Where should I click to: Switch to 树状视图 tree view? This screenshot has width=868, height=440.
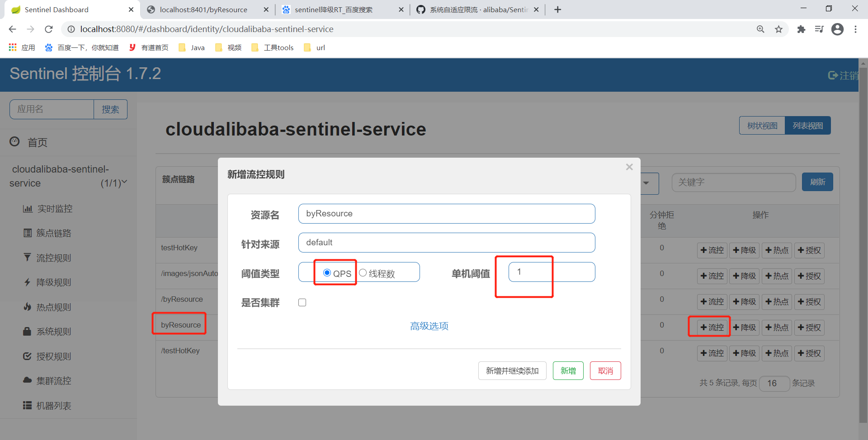(x=762, y=126)
